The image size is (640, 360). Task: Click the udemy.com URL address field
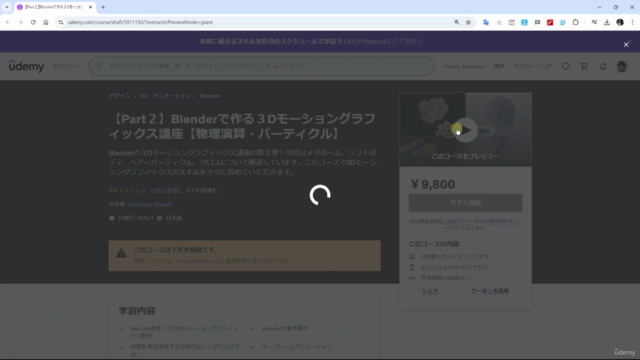140,22
